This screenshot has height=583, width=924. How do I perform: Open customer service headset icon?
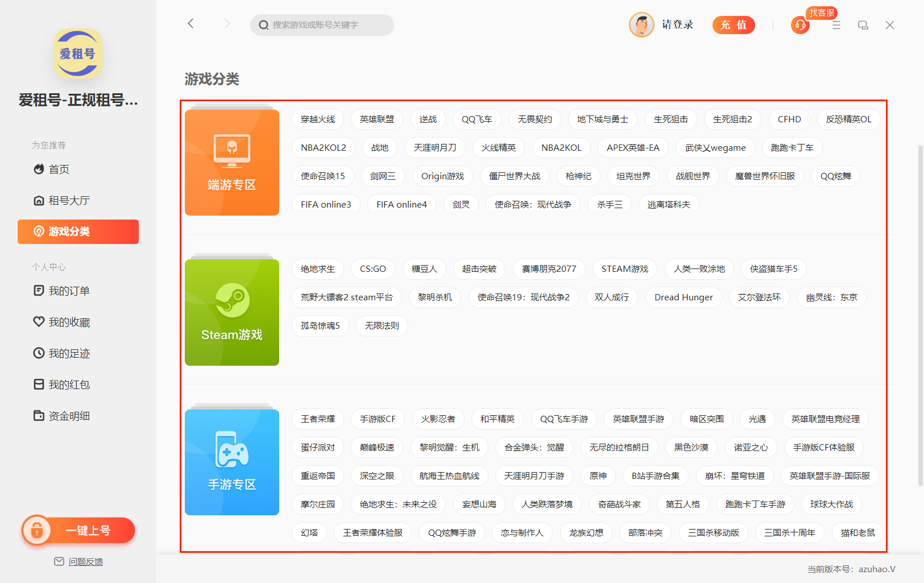(x=800, y=25)
